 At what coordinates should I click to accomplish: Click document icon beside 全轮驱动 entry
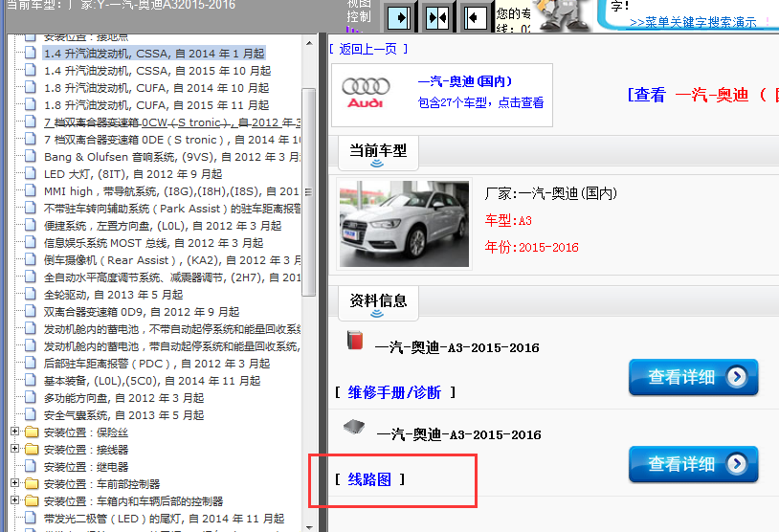(x=31, y=294)
